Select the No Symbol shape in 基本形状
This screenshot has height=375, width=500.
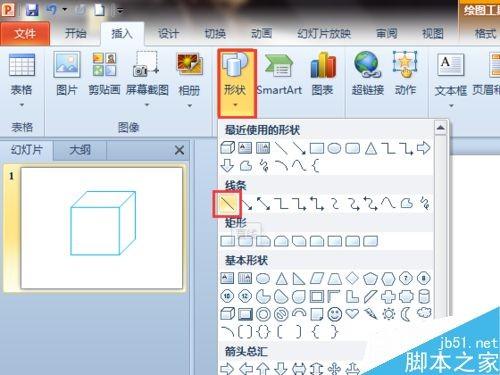pos(281,314)
